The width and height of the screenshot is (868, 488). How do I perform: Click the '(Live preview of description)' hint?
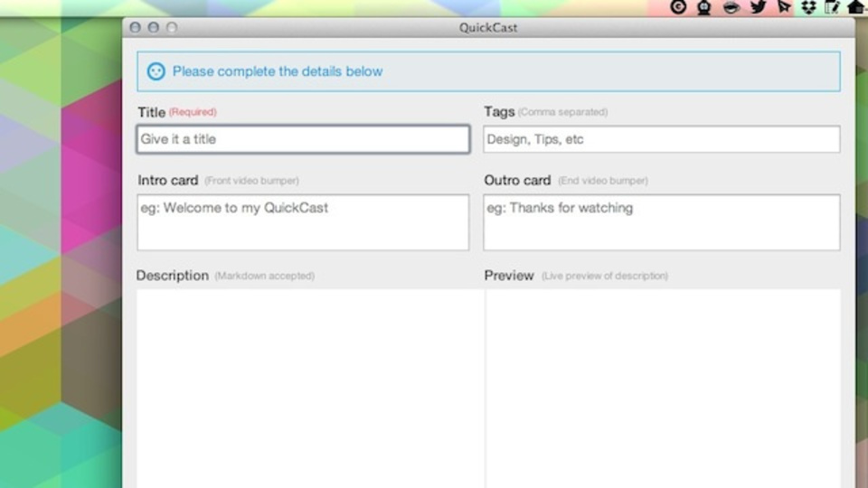click(605, 277)
